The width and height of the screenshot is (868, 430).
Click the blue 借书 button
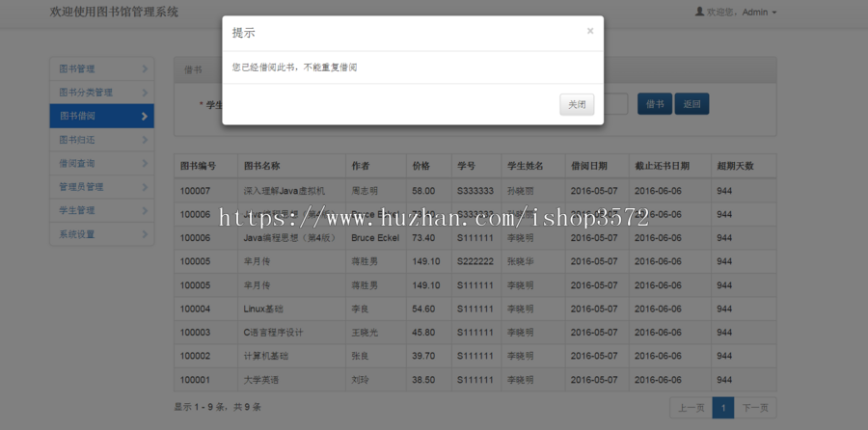[655, 104]
